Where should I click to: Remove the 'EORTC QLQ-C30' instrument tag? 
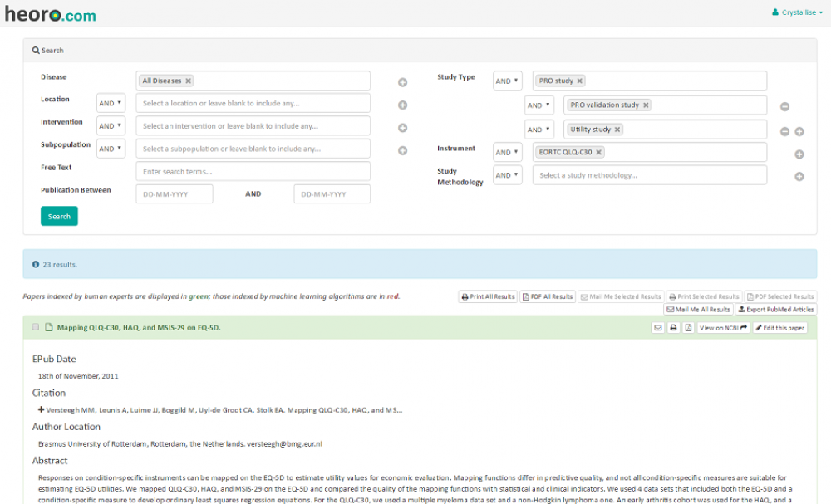[598, 153]
